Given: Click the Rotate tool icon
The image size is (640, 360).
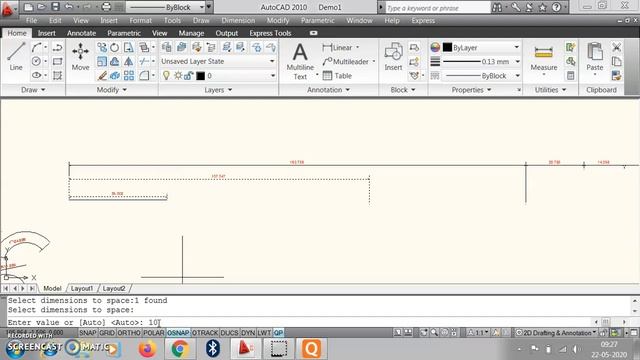Looking at the screenshot, I should (115, 48).
